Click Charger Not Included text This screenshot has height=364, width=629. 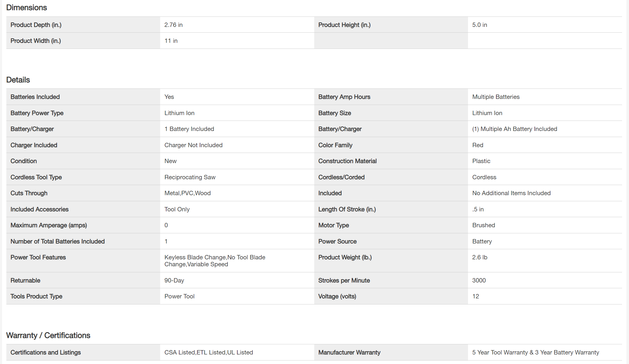coord(193,145)
